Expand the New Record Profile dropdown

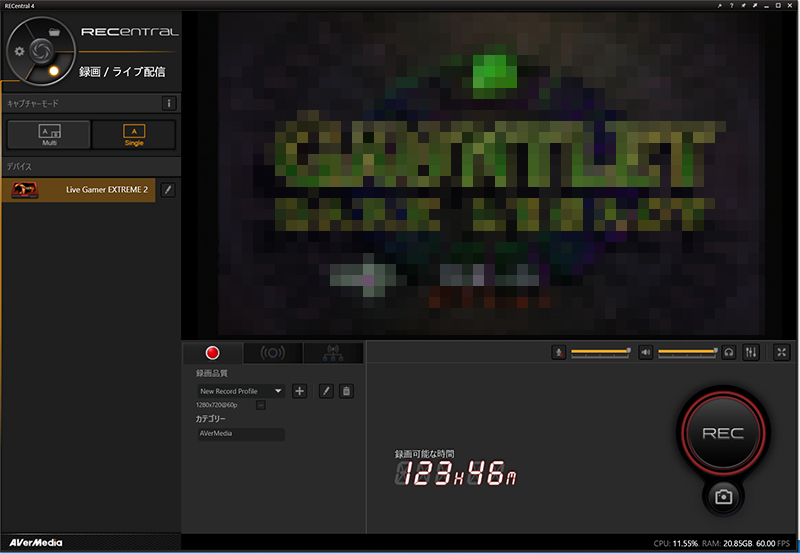277,391
